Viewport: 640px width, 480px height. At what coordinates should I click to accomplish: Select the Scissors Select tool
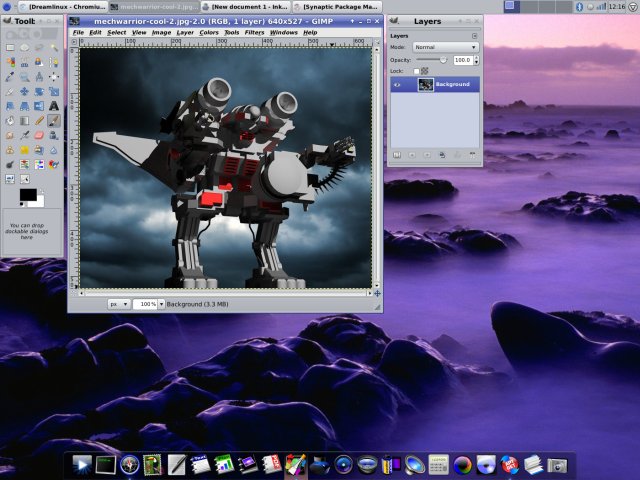(24, 62)
